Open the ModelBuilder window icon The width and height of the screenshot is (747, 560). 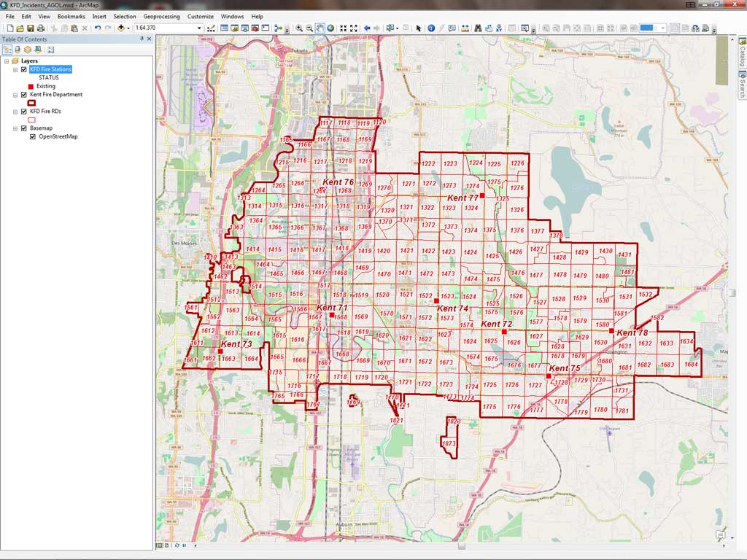pyautogui.click(x=278, y=28)
